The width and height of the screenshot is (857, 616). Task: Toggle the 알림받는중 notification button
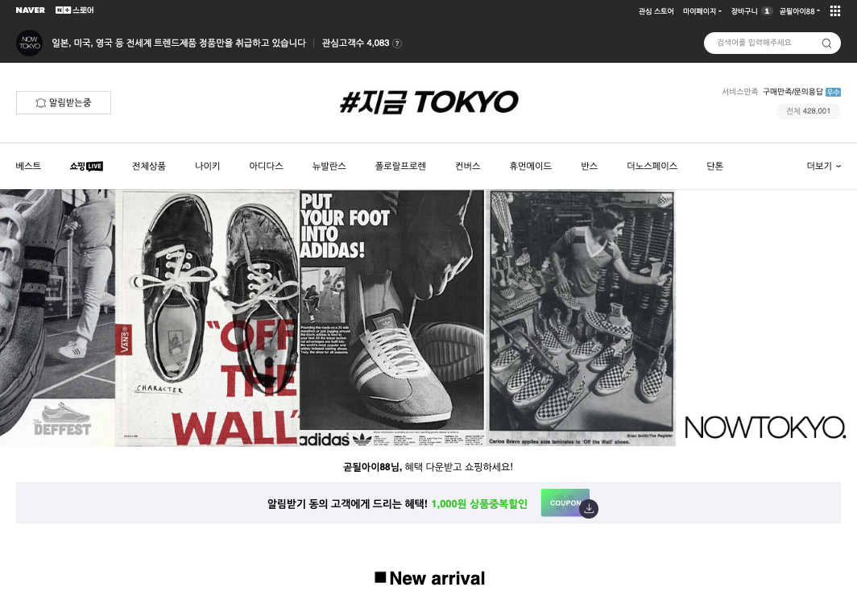tap(64, 103)
